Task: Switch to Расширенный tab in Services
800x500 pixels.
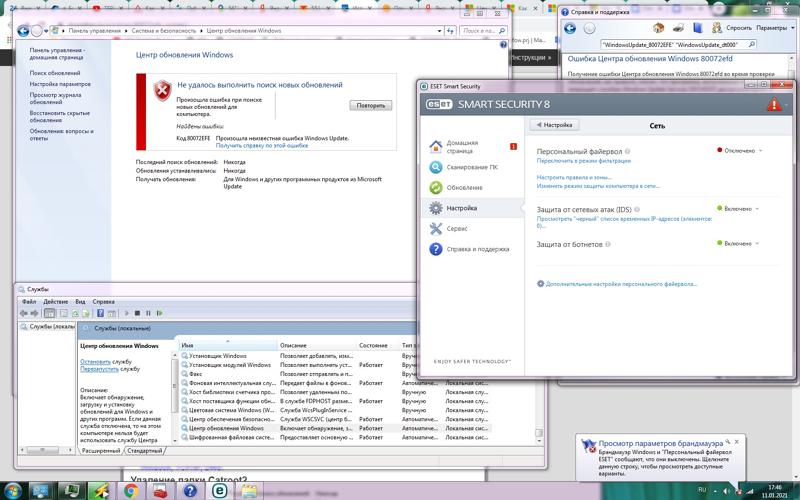Action: [x=101, y=451]
